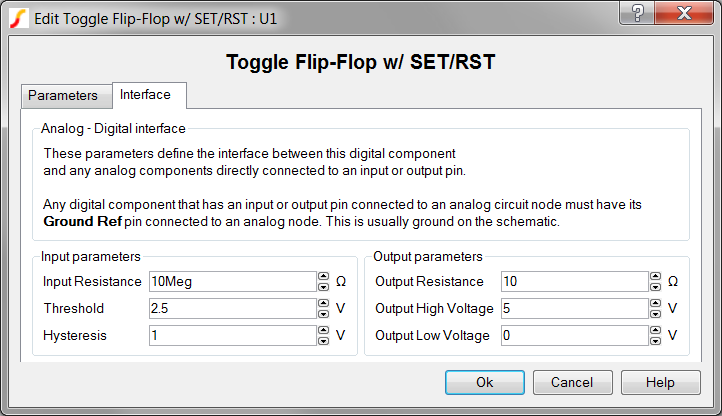This screenshot has width=722, height=416.
Task: Step down Output Low Voltage
Action: pos(655,341)
